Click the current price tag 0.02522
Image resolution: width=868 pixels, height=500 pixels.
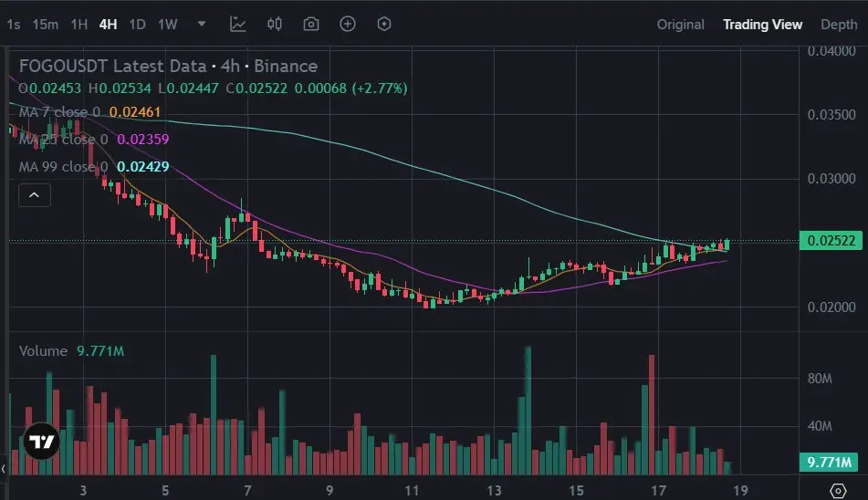(x=831, y=241)
